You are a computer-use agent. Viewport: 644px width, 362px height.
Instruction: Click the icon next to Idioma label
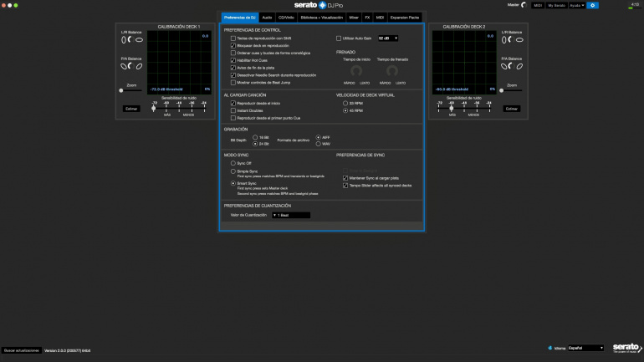tap(550, 348)
